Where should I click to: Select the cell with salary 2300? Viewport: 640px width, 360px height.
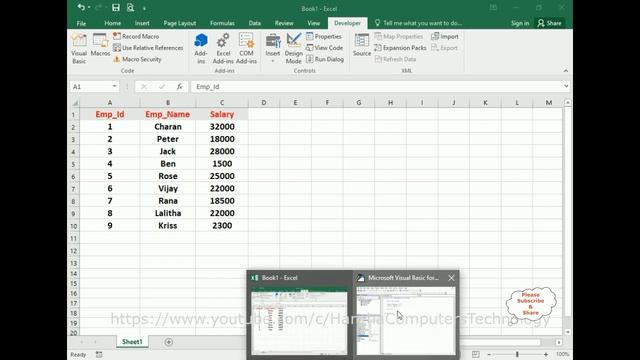pos(222,226)
